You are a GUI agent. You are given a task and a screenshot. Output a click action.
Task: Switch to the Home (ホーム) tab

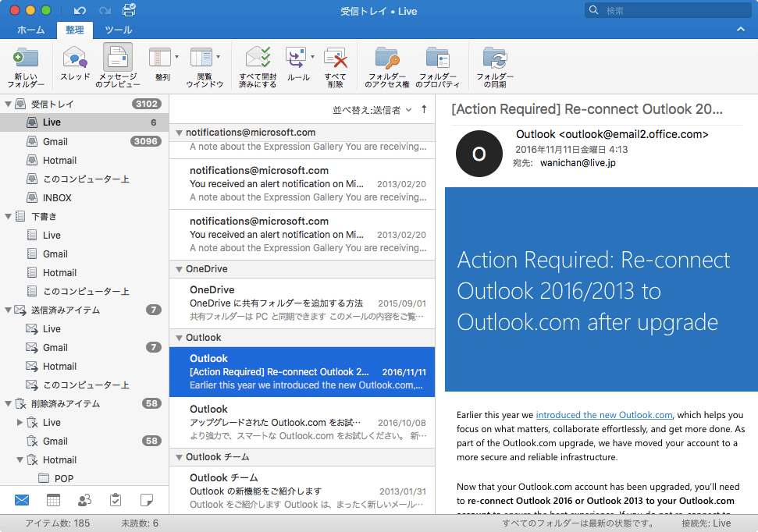(x=31, y=30)
